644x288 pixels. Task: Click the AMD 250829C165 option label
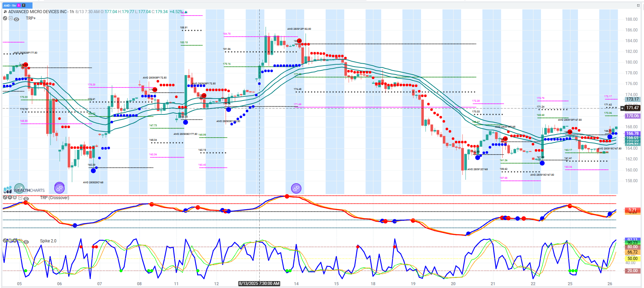[x=93, y=183]
